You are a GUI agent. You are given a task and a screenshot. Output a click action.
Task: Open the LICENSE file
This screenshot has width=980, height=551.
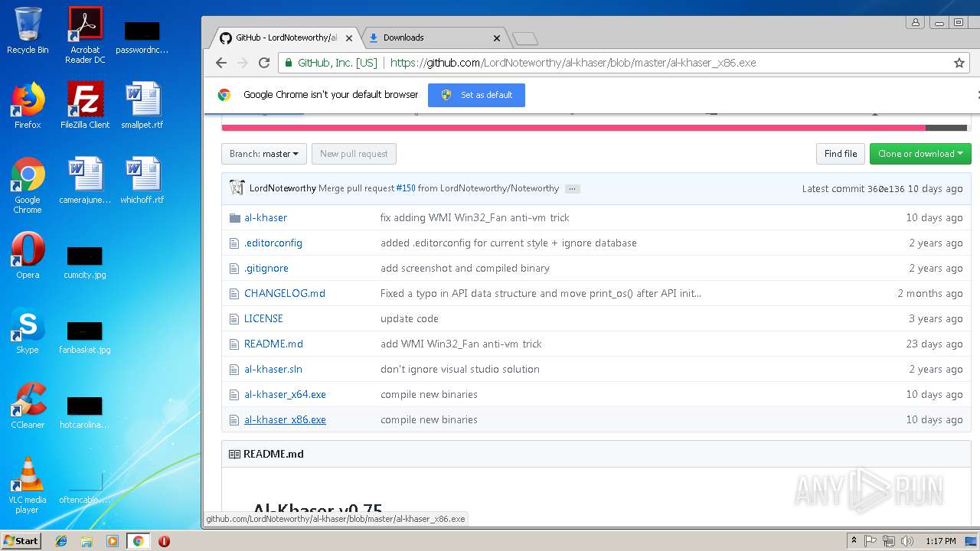(x=263, y=318)
